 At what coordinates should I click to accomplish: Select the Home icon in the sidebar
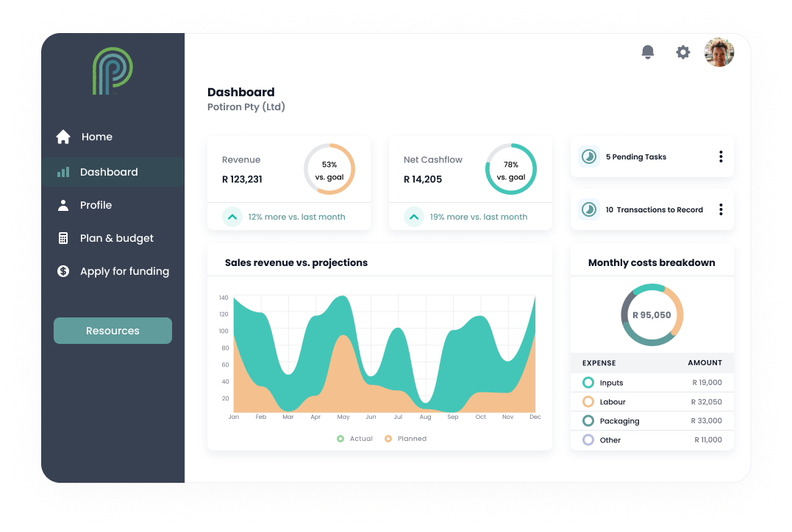point(63,137)
